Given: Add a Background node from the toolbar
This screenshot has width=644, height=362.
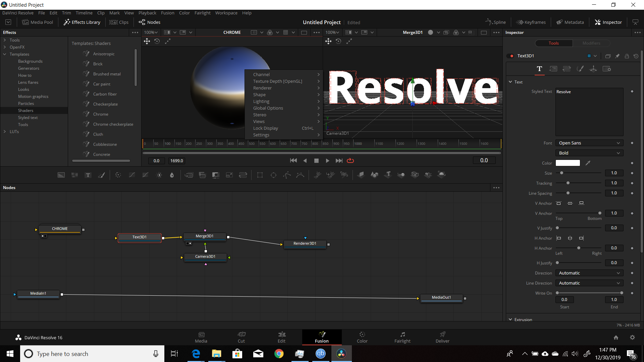Looking at the screenshot, I should coord(61,175).
